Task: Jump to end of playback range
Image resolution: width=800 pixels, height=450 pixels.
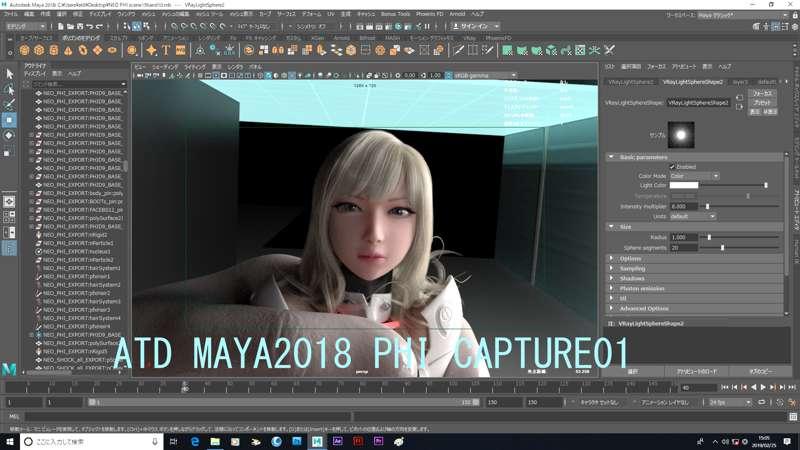Action: (x=792, y=388)
